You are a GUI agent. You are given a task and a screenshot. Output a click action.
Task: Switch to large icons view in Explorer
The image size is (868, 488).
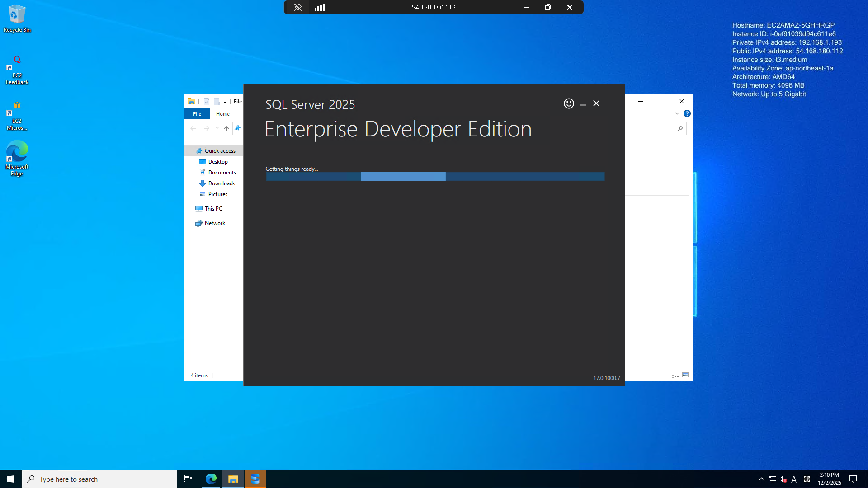[685, 375]
